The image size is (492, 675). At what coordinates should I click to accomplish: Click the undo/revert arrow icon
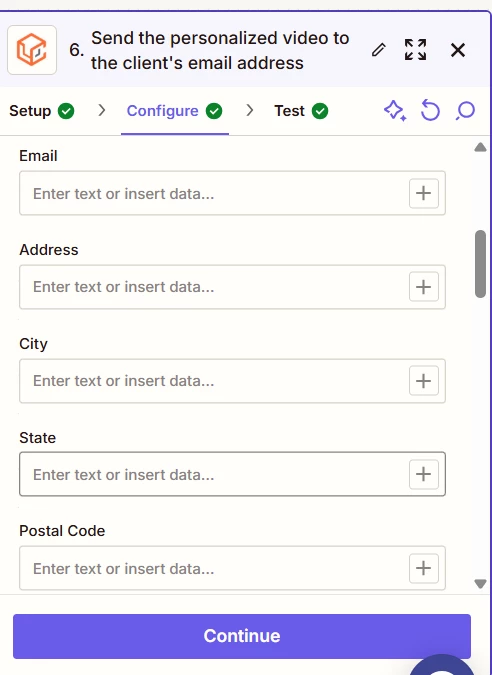click(x=430, y=110)
